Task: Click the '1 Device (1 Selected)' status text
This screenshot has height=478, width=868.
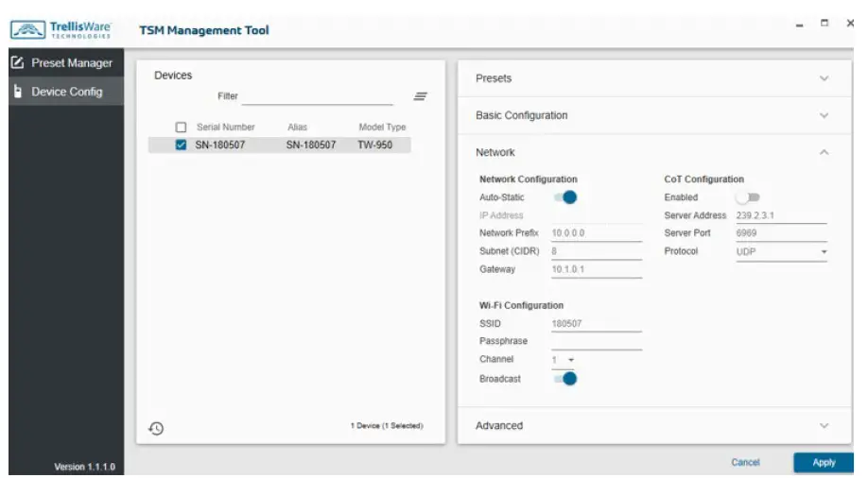Action: [387, 425]
